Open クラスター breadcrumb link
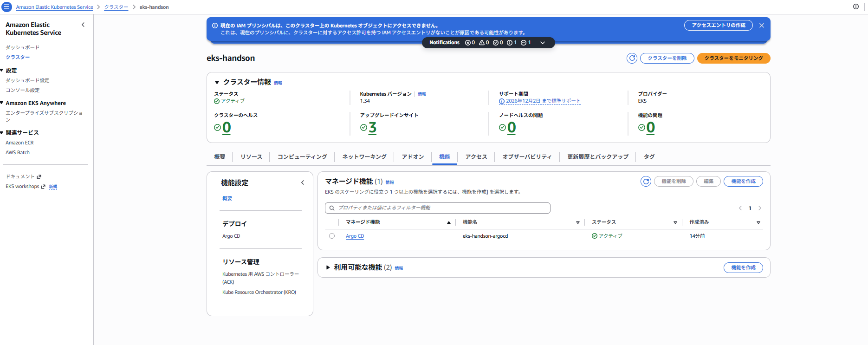The image size is (868, 345). [116, 7]
